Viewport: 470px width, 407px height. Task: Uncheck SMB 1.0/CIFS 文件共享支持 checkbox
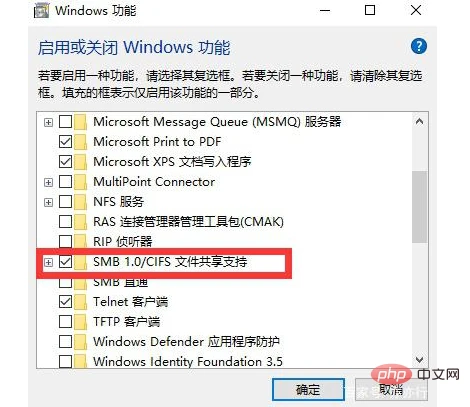tap(65, 262)
